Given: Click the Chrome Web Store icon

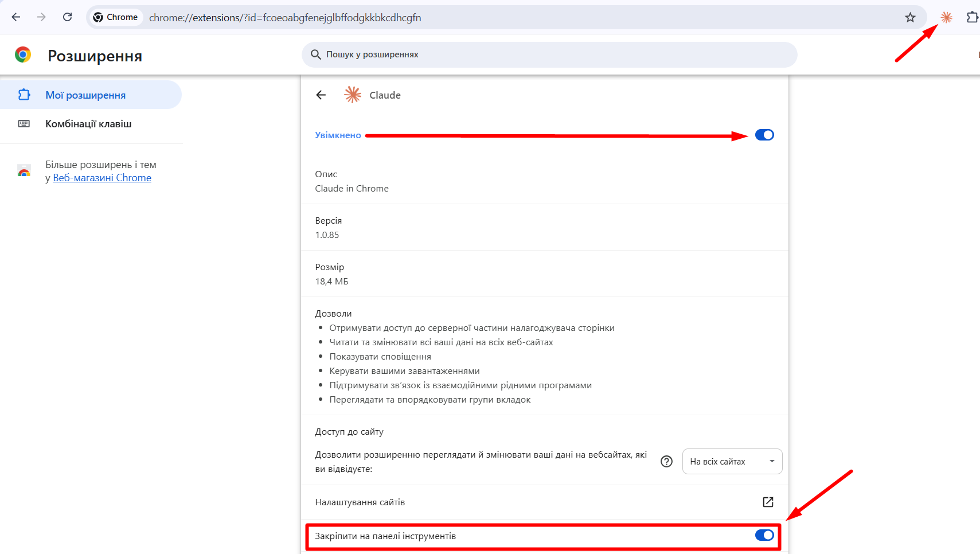Looking at the screenshot, I should 24,171.
